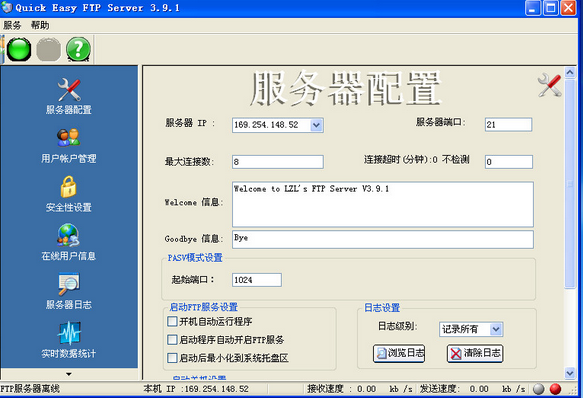
Task: Click the scrollbar up arrow
Action: pos(570,72)
